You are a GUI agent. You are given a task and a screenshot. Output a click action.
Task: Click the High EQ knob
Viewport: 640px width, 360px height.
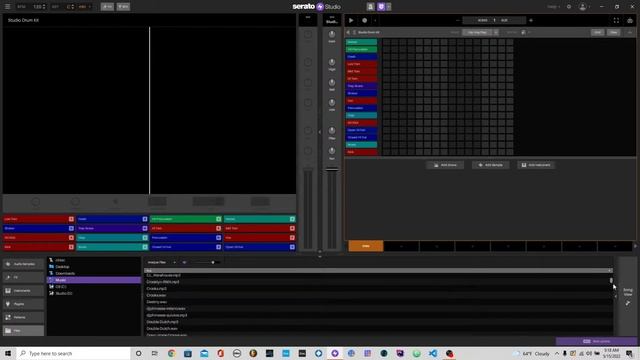332,62
